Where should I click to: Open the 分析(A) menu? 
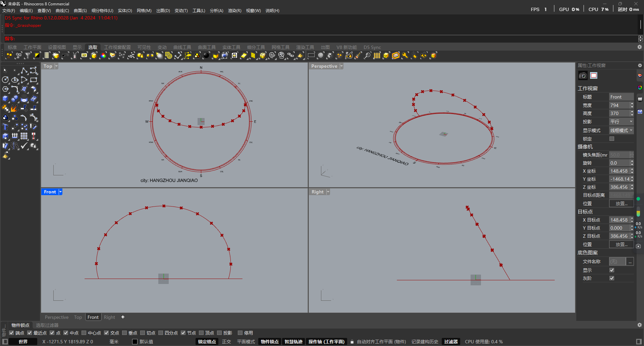tap(217, 11)
